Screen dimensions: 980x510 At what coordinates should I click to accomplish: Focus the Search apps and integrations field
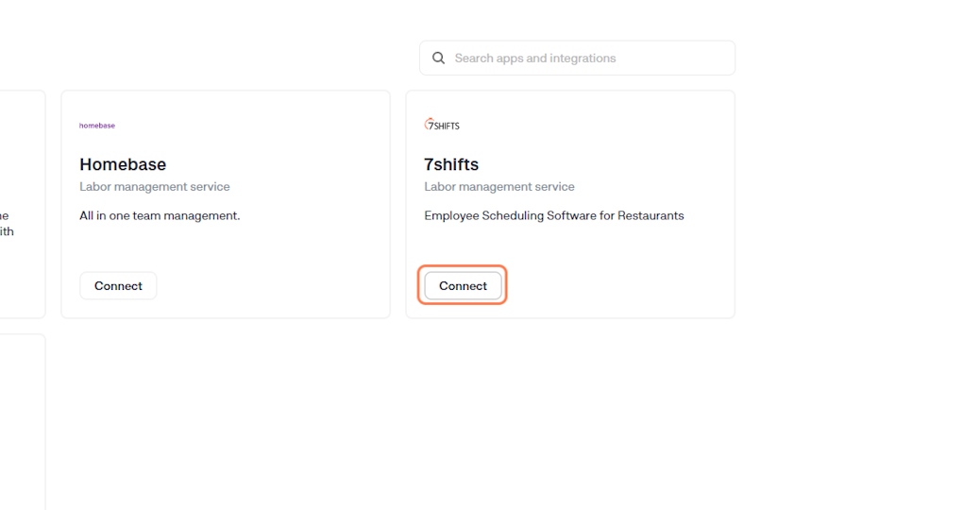click(x=577, y=59)
